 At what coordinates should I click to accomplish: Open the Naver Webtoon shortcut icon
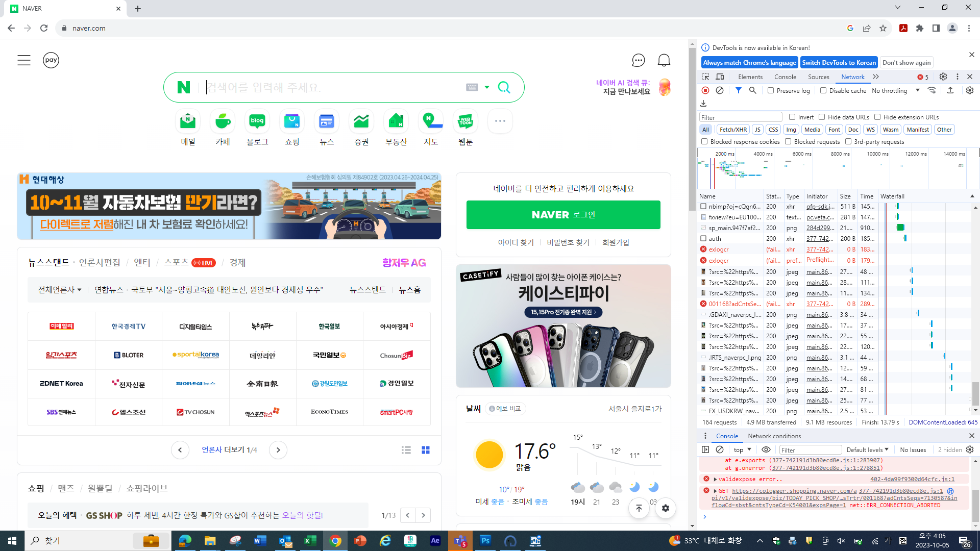tap(465, 121)
